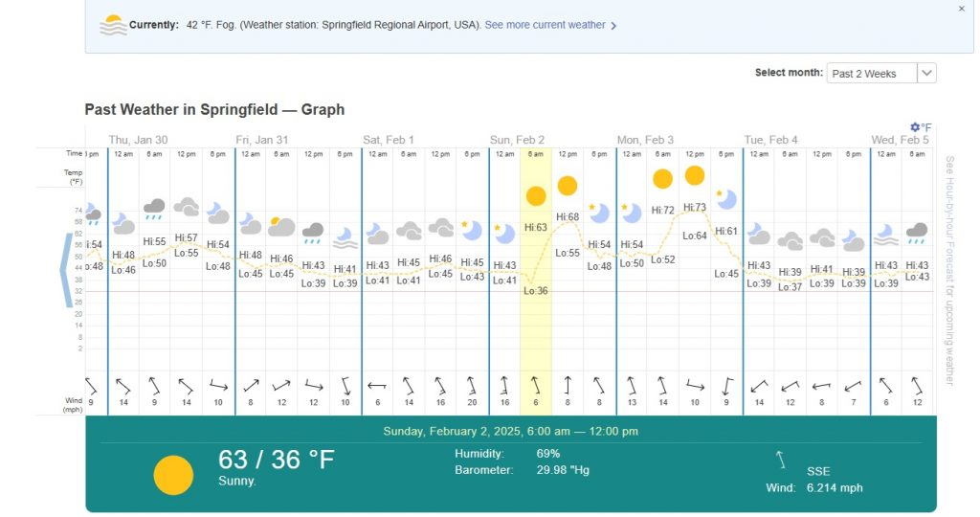Click the moon icon for Monday 6 pm

coord(727,199)
